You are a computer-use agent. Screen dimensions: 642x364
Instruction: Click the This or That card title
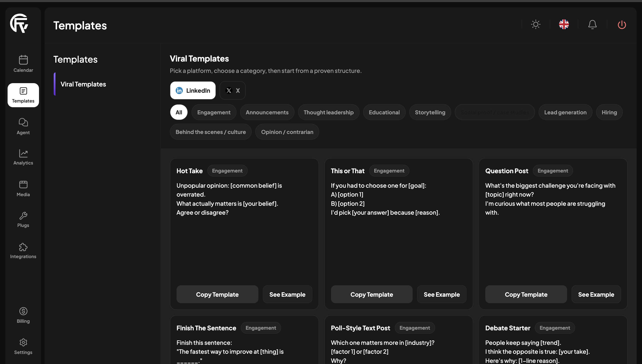tap(348, 171)
